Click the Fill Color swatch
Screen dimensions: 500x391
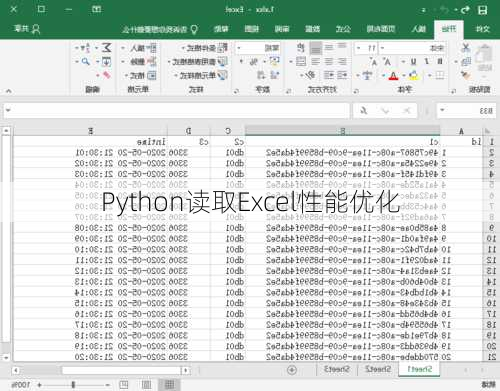[x=414, y=76]
